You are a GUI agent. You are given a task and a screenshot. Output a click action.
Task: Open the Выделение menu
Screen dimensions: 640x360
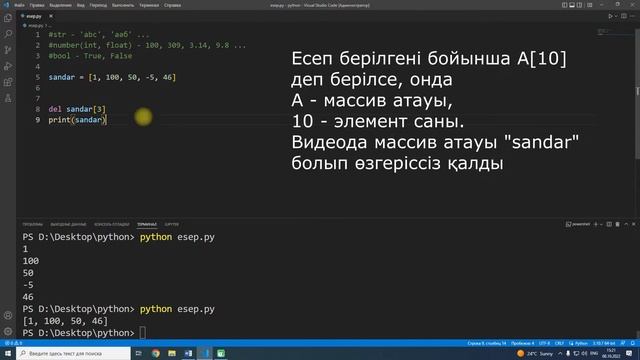(x=60, y=5)
